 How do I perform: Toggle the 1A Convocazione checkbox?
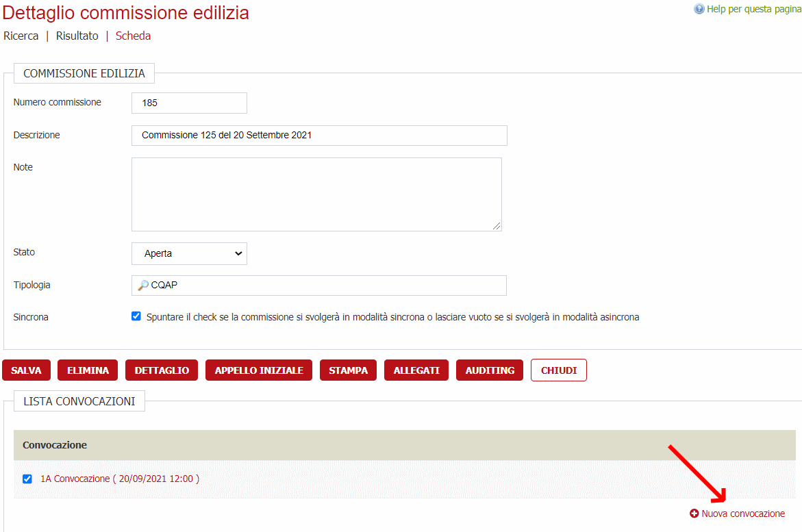[x=27, y=479]
